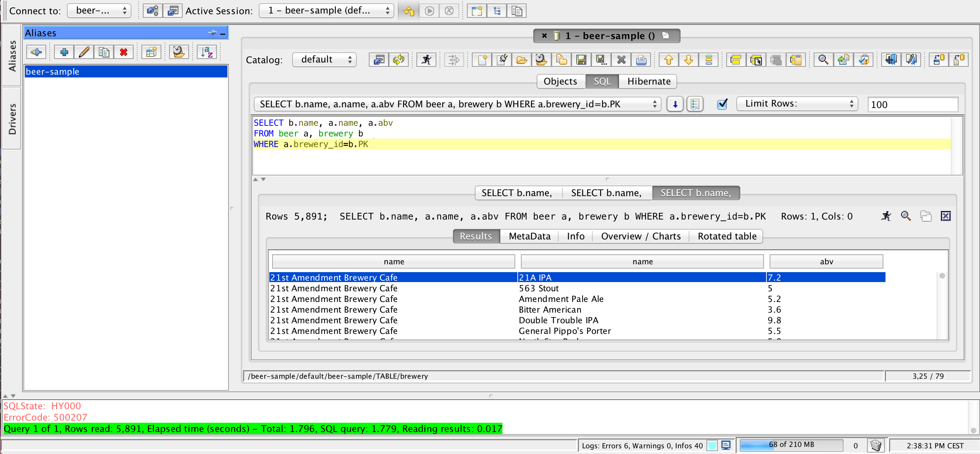Click the running-man rerun icon in result header
980x454 pixels.
[x=886, y=216]
